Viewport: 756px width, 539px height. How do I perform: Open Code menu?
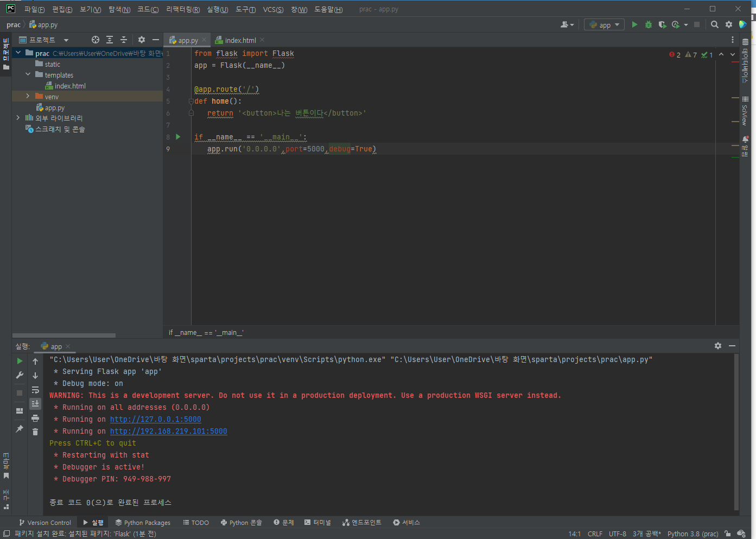pos(148,9)
